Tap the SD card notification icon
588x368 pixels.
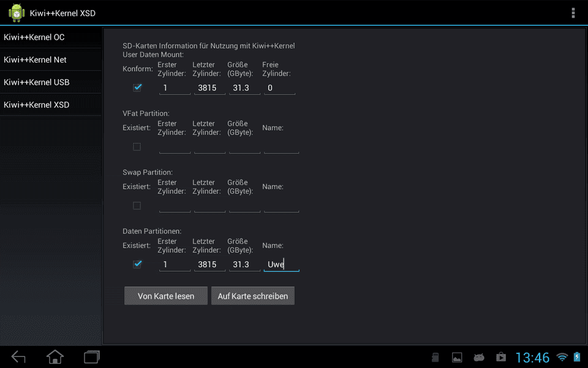(x=435, y=357)
